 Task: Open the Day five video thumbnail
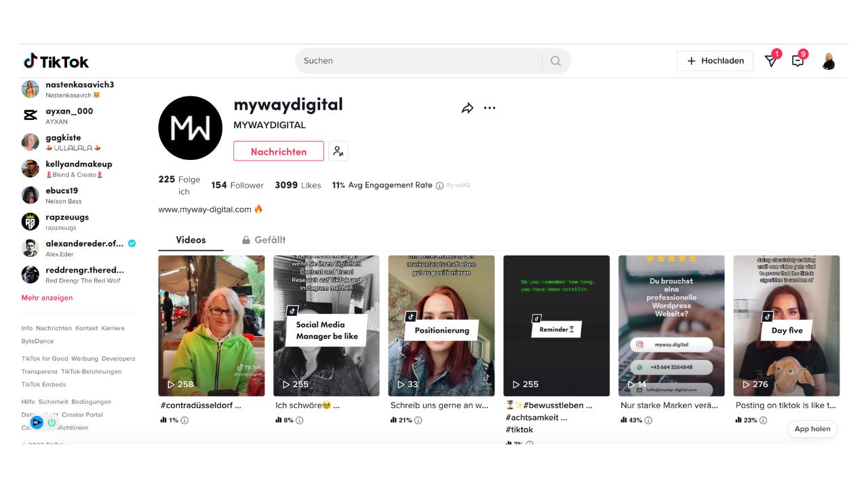(787, 326)
